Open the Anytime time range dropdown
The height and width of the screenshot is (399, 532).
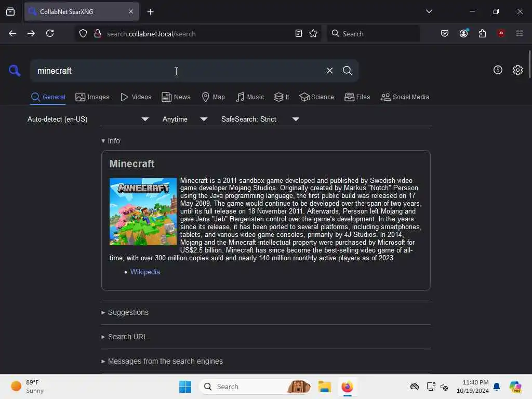point(184,119)
